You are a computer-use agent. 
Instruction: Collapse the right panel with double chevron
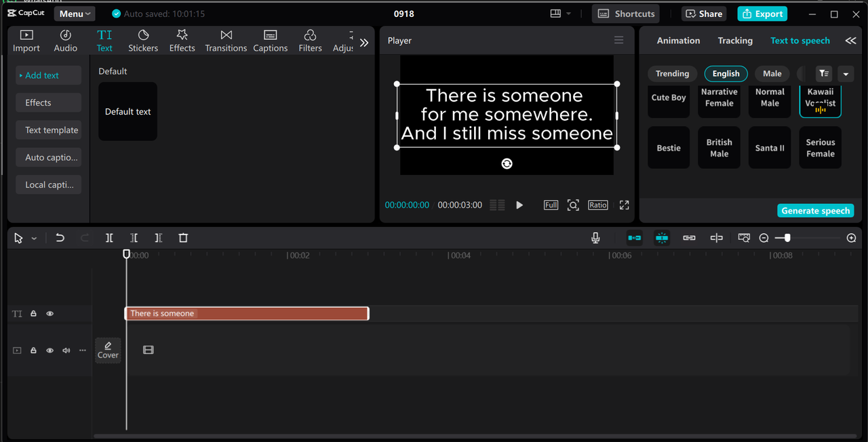[x=850, y=41]
